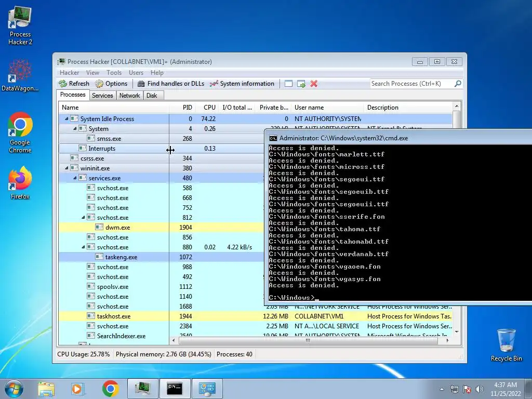The image size is (532, 399).
Task: Sort by the Name column header
Action: pos(114,108)
